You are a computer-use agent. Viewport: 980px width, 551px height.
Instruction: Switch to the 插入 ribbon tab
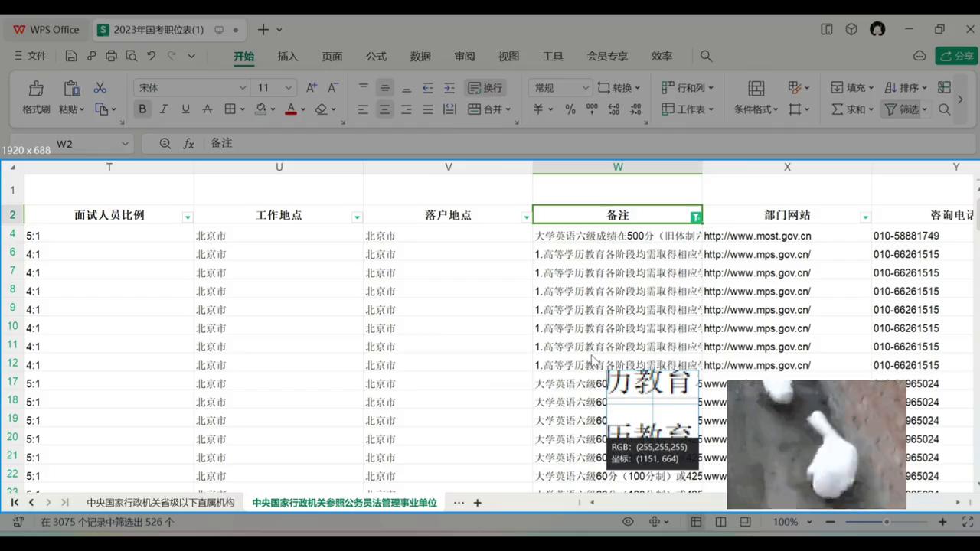pyautogui.click(x=287, y=56)
